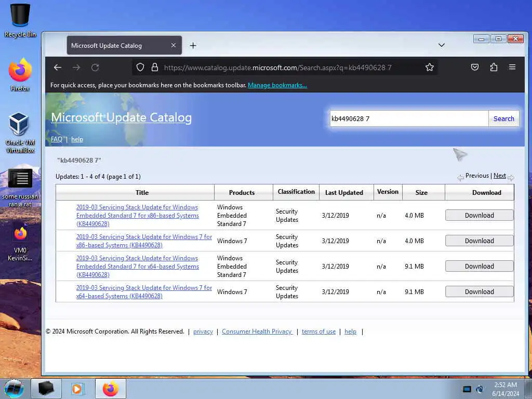Open the Extensions puzzle icon
This screenshot has height=399, width=532.
point(494,67)
